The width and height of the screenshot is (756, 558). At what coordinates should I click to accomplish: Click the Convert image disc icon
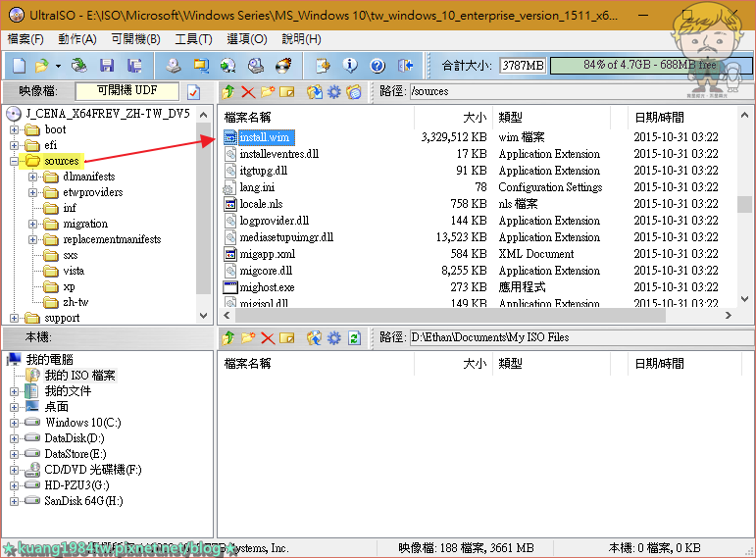pos(228,66)
